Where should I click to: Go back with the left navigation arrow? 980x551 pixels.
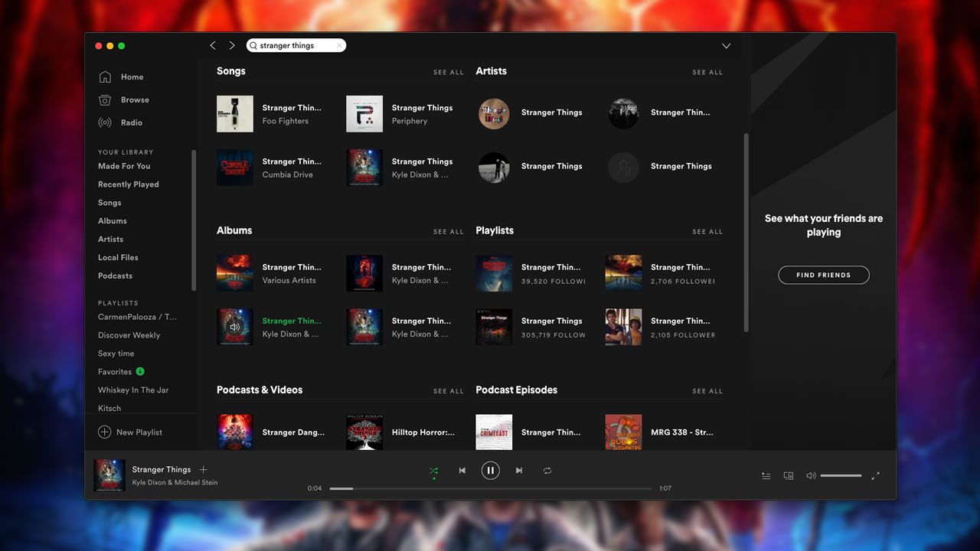coord(213,46)
